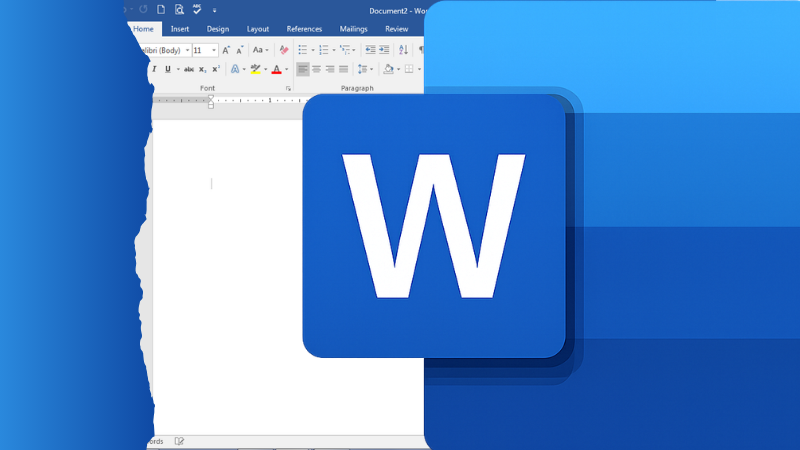This screenshot has width=800, height=450.
Task: Click the Grow Font icon
Action: click(x=226, y=50)
